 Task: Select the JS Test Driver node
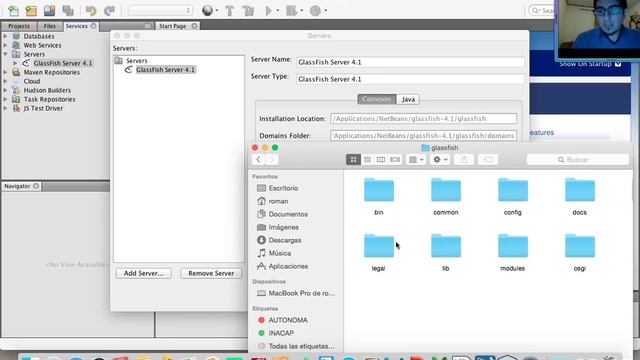(43, 108)
